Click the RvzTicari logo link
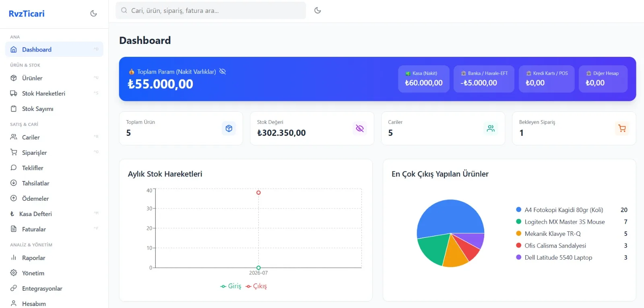 click(x=27, y=13)
